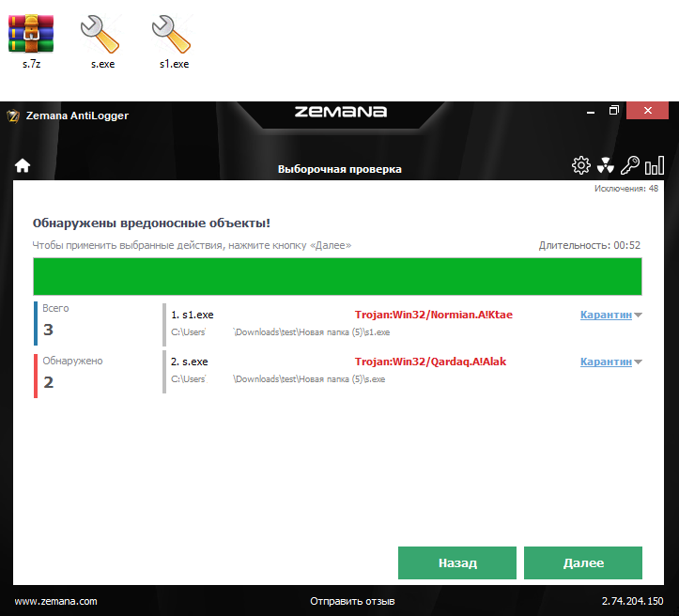The width and height of the screenshot is (679, 616).
Task: Select the 2. s.exe result row
Action: [x=402, y=372]
